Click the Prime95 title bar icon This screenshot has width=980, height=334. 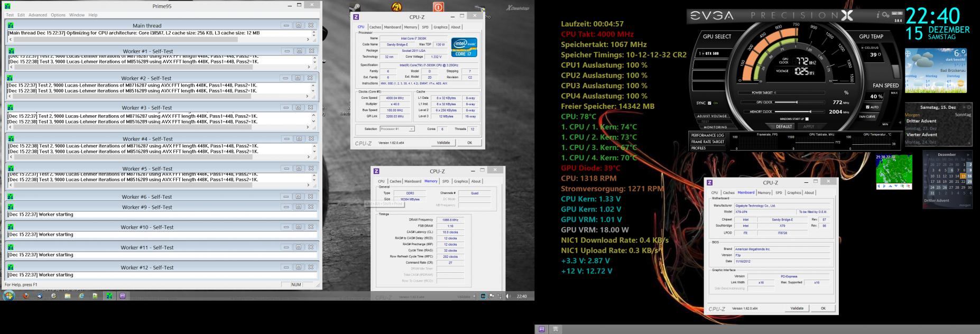click(7, 6)
